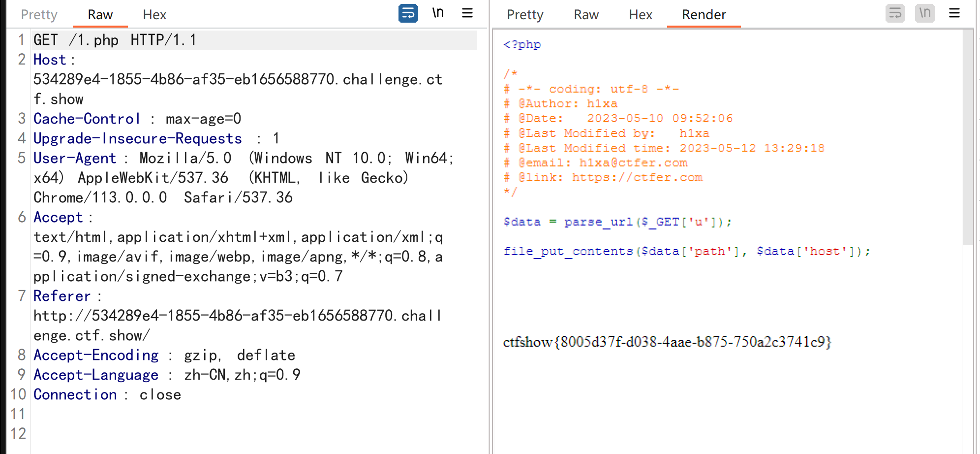The height and width of the screenshot is (454, 980).
Task: Click the file_put_contents code line
Action: pyautogui.click(x=687, y=251)
